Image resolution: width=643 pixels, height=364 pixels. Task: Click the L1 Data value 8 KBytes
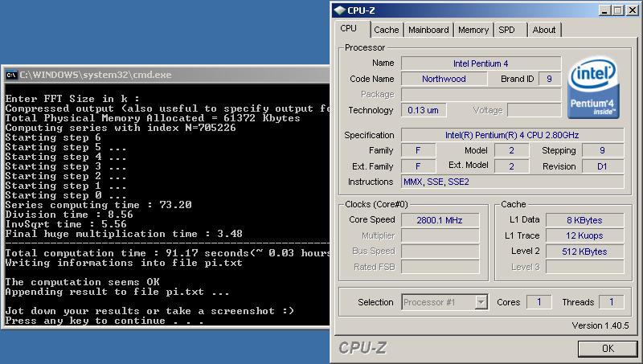(584, 220)
